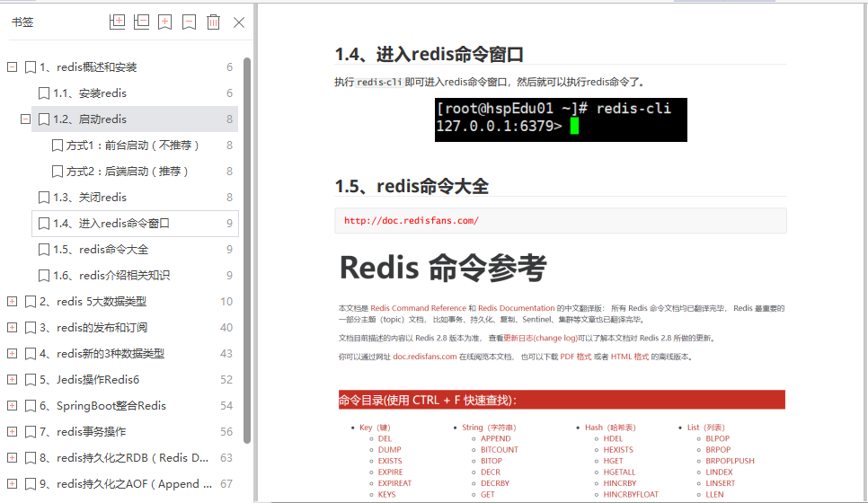Expand the '8、redis持久化之RDB' bookmark
Image resolution: width=868 pixels, height=503 pixels.
pos(13,457)
